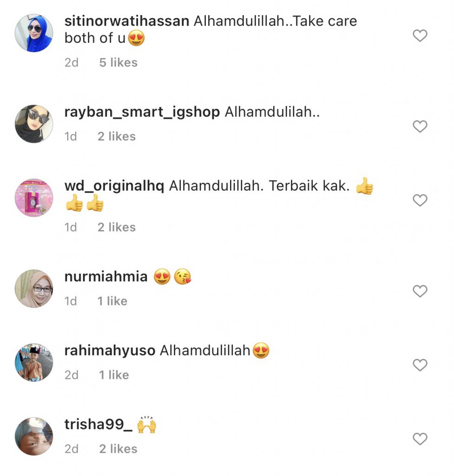The width and height of the screenshot is (454, 476).
Task: Like nurmiahmia's emoji comment
Action: click(x=420, y=291)
